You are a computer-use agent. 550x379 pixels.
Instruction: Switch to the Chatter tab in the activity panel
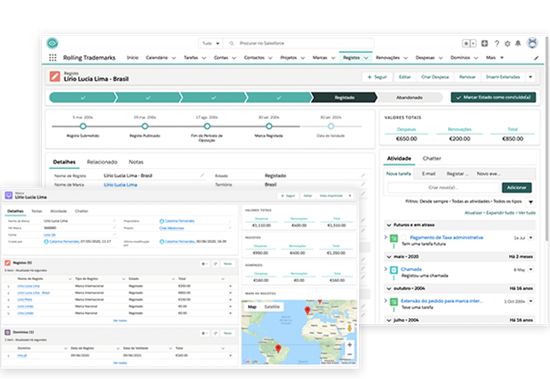click(432, 158)
